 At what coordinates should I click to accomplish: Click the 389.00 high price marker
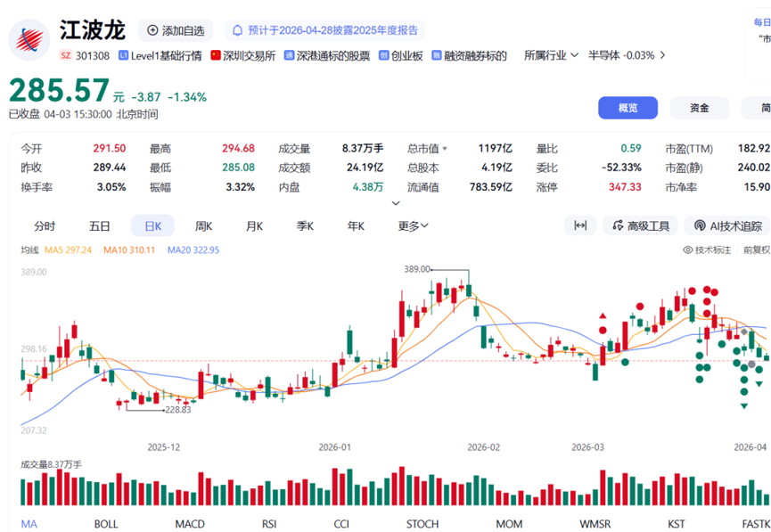tap(417, 268)
